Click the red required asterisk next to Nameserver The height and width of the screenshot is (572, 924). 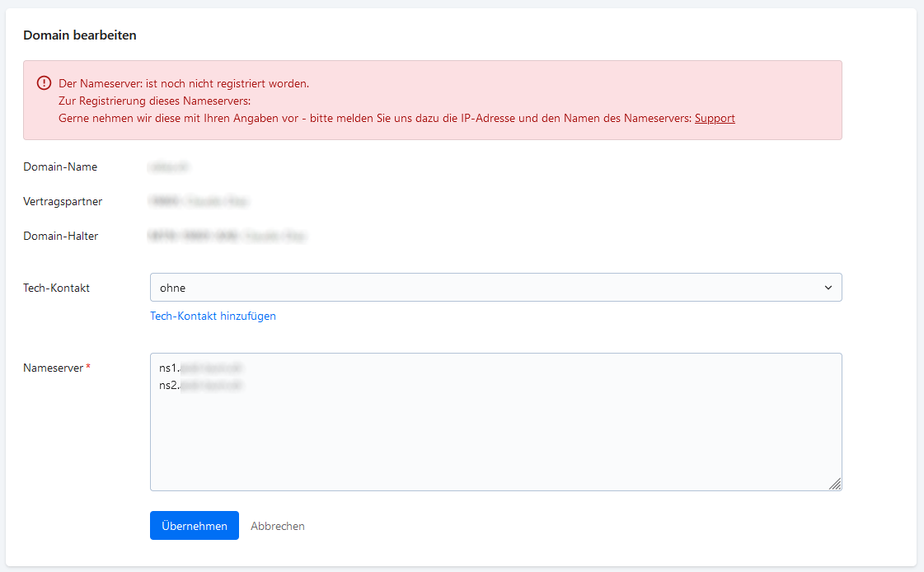[88, 367]
